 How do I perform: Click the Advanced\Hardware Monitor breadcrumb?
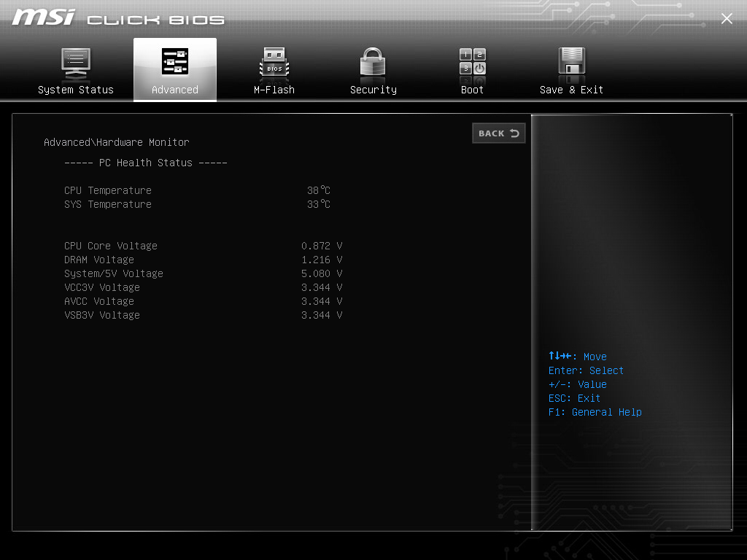click(116, 142)
